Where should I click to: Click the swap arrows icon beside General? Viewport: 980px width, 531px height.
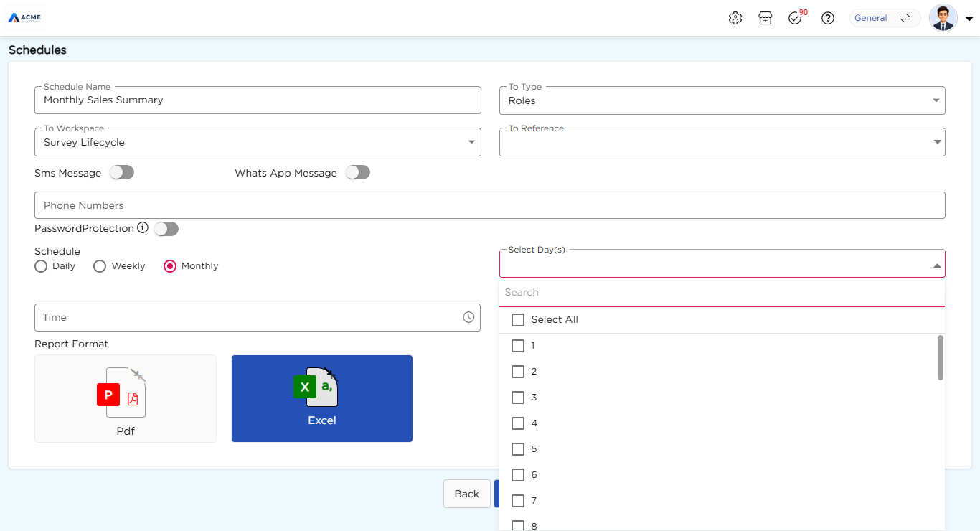(905, 18)
